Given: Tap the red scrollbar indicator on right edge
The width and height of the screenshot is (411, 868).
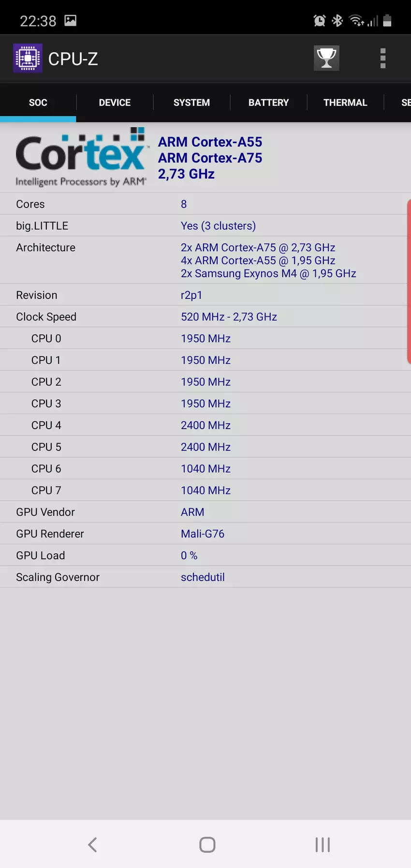Looking at the screenshot, I should [x=409, y=281].
